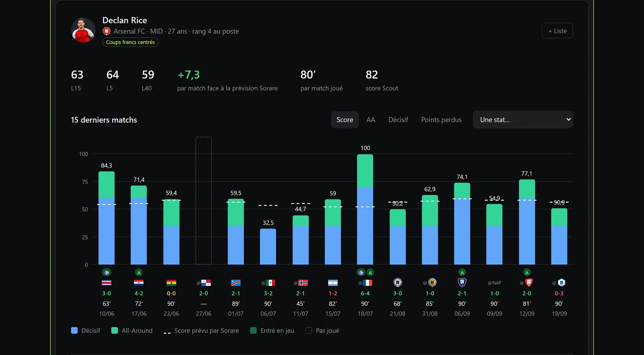Click the '6-4' result for 18/07 match
644x355 pixels.
pyautogui.click(x=365, y=293)
